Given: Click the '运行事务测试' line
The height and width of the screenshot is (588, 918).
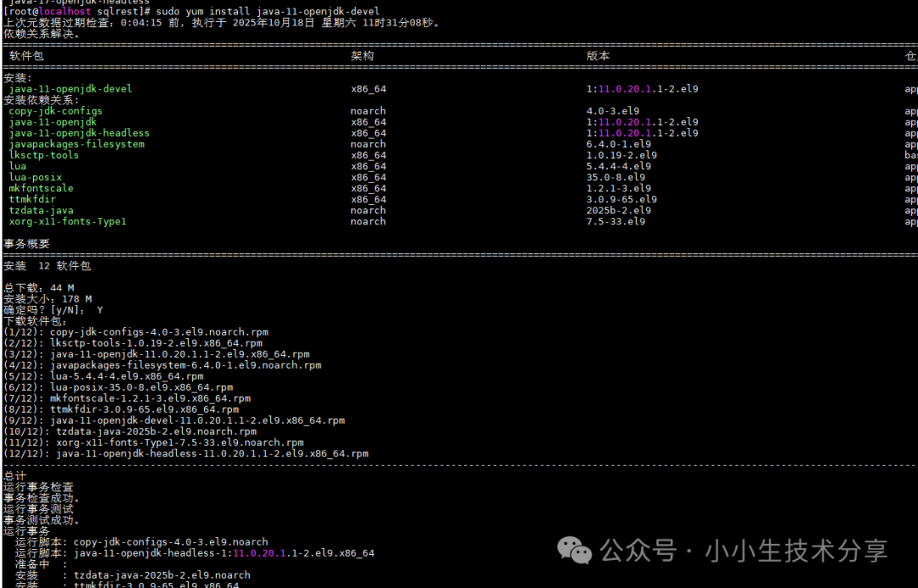Looking at the screenshot, I should (x=38, y=510).
